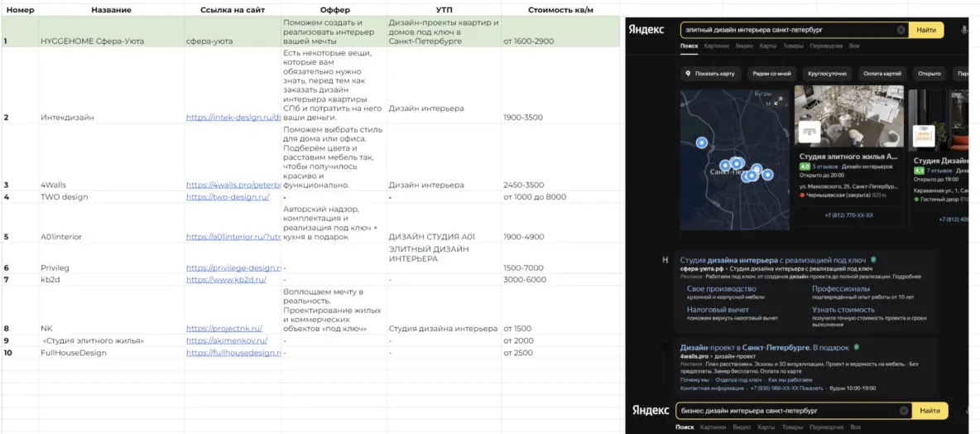Open the 4walls.pro link in the spreadsheet
The image size is (980, 434).
click(x=233, y=185)
